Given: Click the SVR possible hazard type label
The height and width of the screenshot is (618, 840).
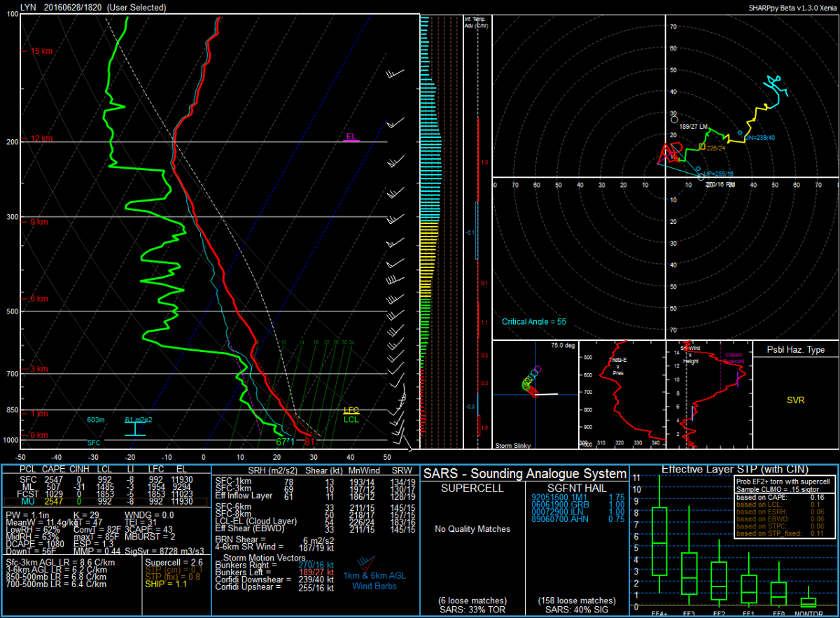Looking at the screenshot, I should point(795,400).
